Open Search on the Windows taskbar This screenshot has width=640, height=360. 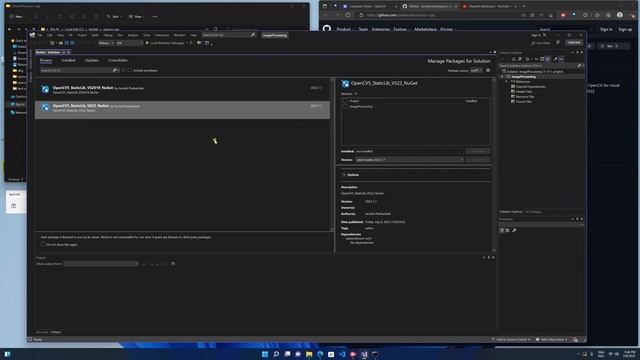(276, 354)
